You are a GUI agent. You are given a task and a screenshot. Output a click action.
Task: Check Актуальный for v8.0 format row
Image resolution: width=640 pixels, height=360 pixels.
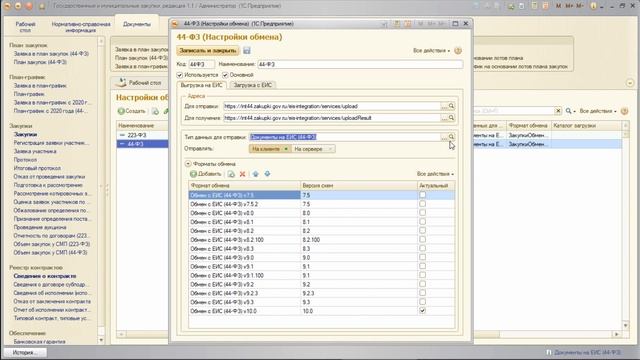(x=422, y=213)
